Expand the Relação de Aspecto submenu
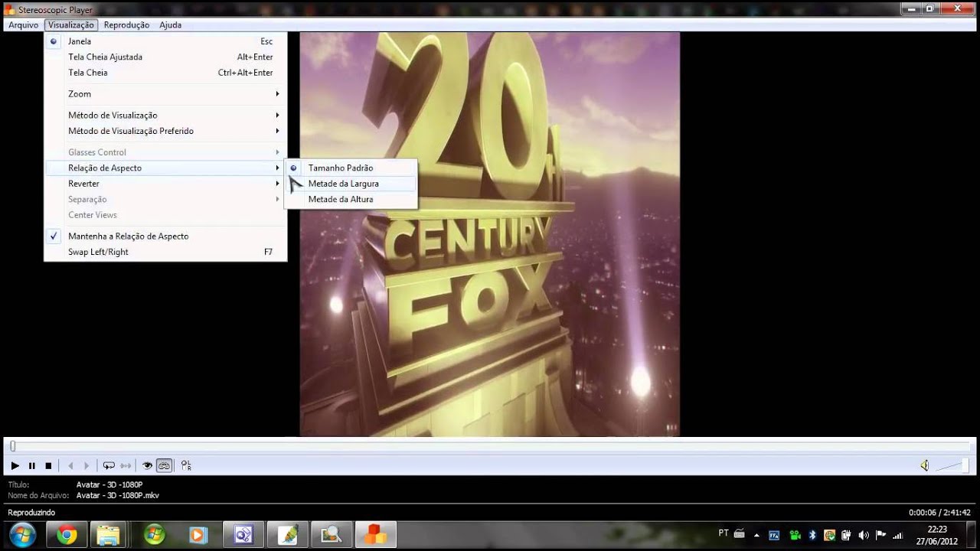The width and height of the screenshot is (980, 551). coord(165,168)
